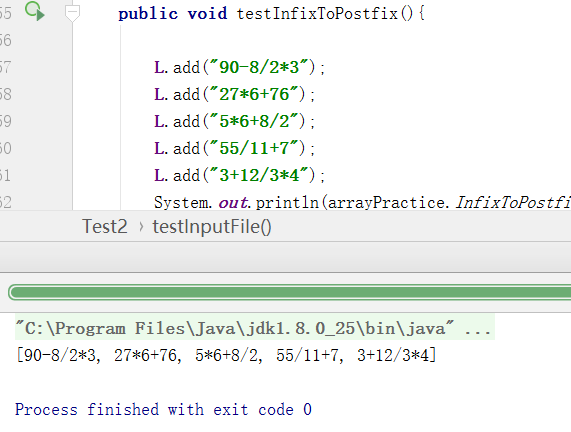Select the Test2 breadcrumb
The image size is (571, 432).
(x=105, y=227)
